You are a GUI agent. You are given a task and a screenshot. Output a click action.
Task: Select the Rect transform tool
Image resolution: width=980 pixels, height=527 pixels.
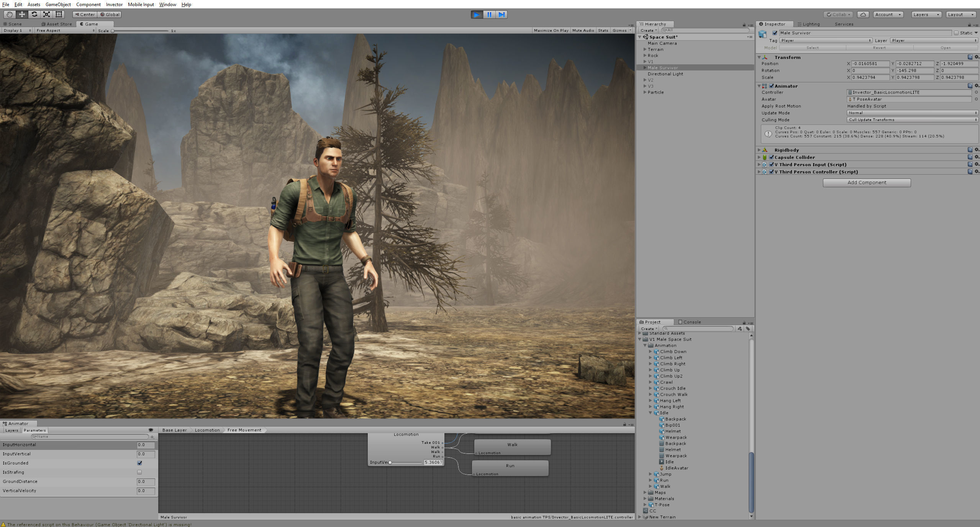[59, 15]
